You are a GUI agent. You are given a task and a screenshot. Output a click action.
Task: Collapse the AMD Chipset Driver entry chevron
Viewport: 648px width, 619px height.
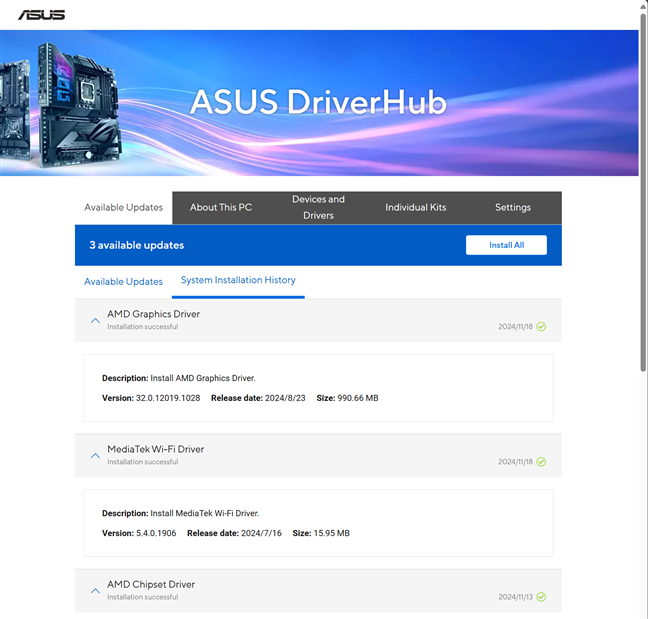tap(95, 590)
